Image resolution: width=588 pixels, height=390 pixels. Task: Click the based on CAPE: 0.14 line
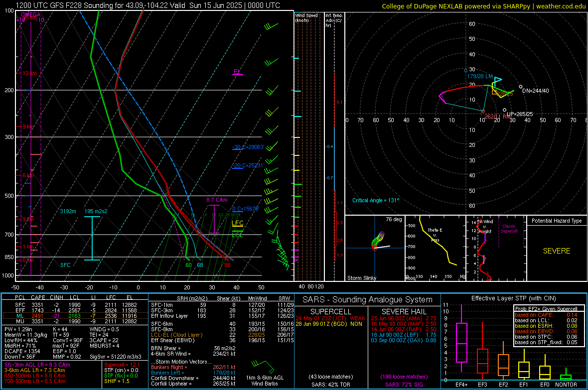coord(546,315)
